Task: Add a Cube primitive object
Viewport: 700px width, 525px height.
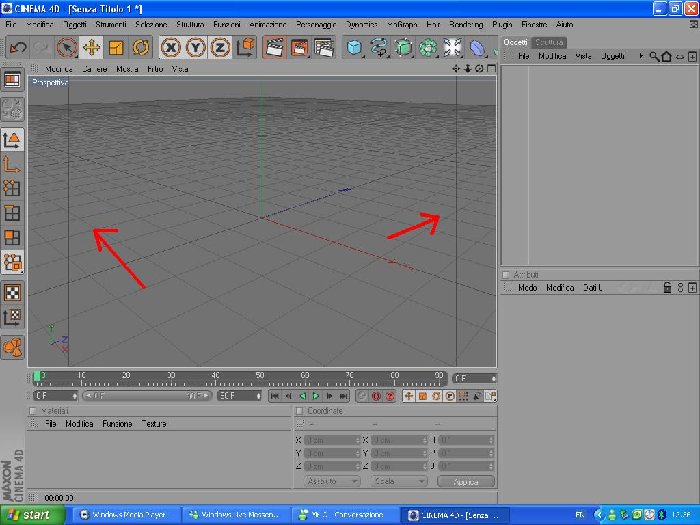Action: tap(354, 47)
